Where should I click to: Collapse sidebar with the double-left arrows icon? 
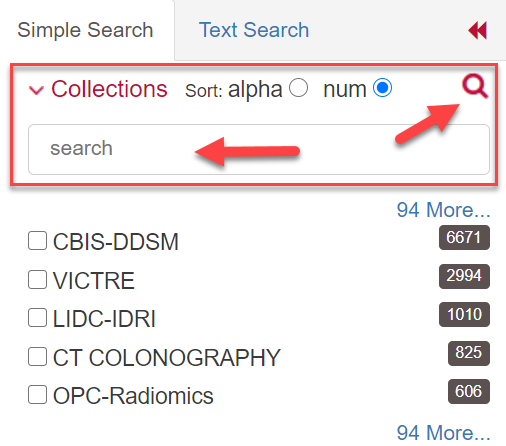coord(478,30)
